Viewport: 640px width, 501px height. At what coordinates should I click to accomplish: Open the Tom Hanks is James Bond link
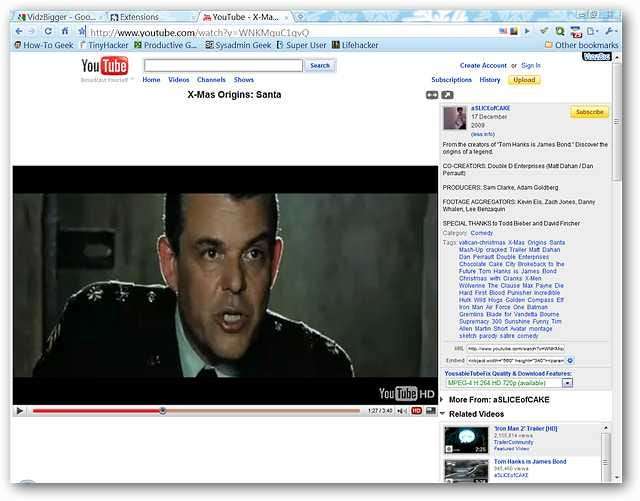tap(530, 461)
